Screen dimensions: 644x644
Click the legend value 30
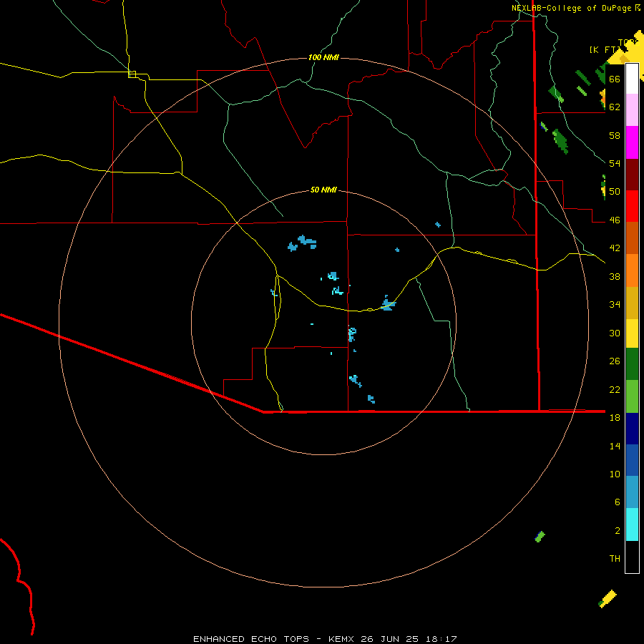tap(615, 333)
